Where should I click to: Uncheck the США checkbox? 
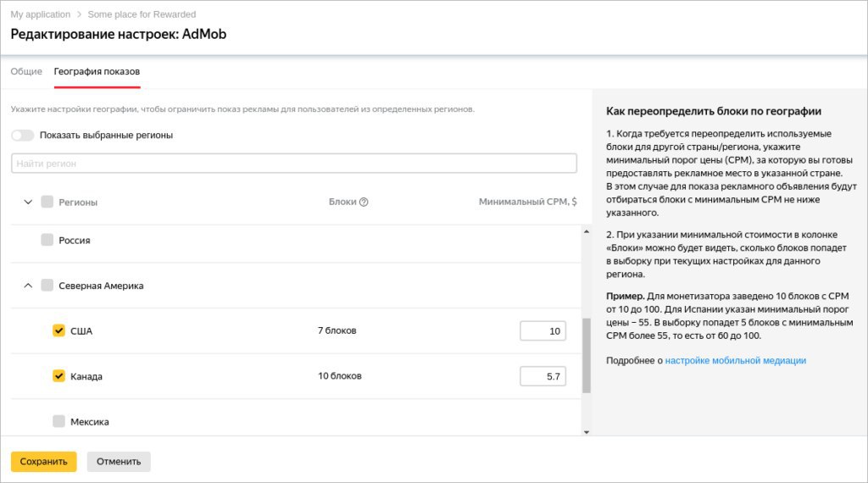tap(58, 330)
